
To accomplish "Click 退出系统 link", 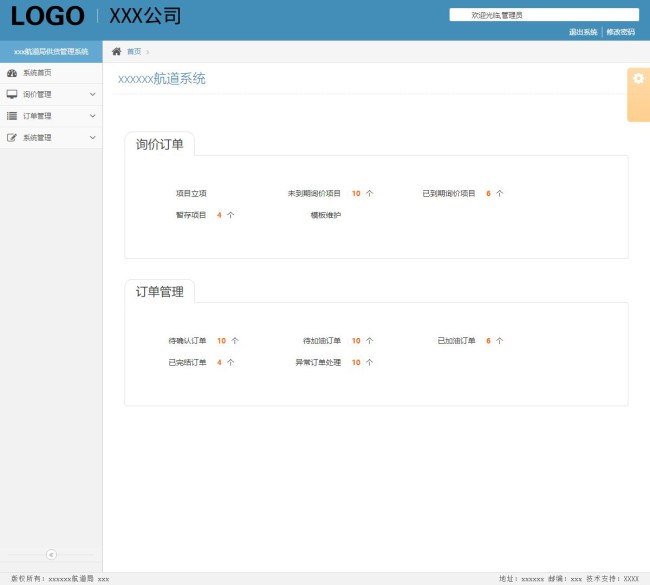I will pyautogui.click(x=583, y=32).
